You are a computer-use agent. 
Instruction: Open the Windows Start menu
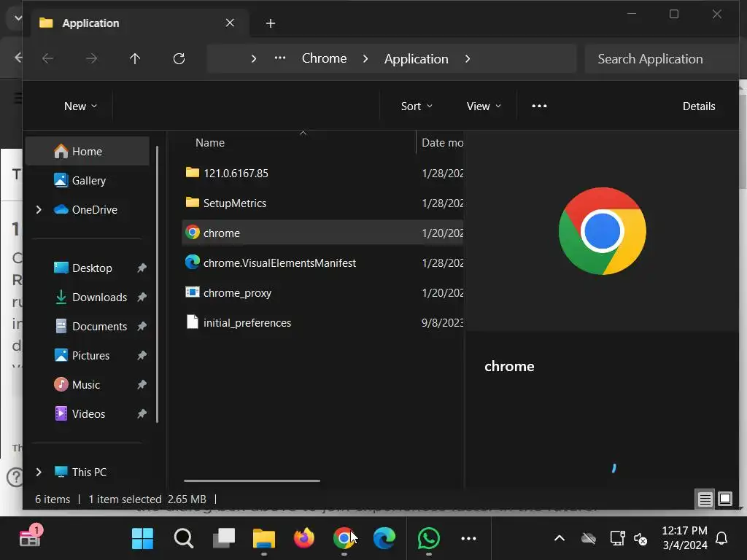tap(142, 539)
